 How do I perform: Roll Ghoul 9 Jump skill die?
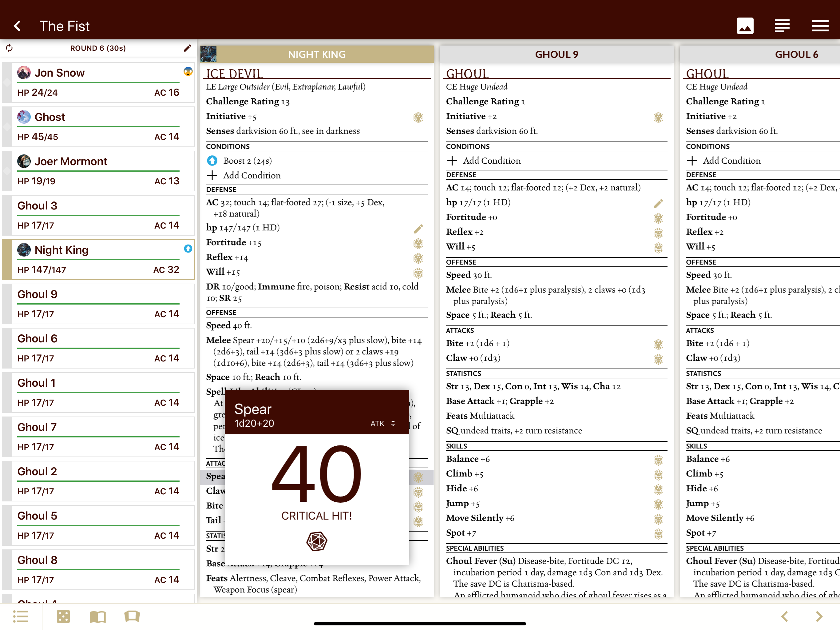658,504
